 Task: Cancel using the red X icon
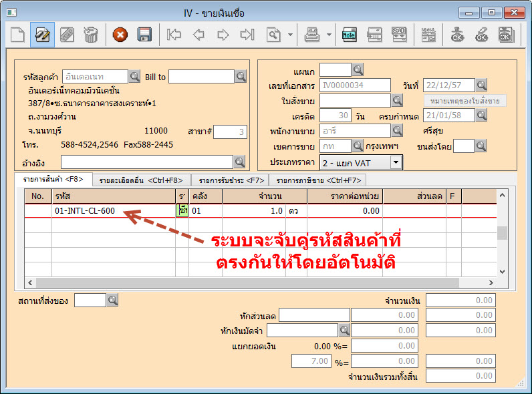(x=120, y=35)
